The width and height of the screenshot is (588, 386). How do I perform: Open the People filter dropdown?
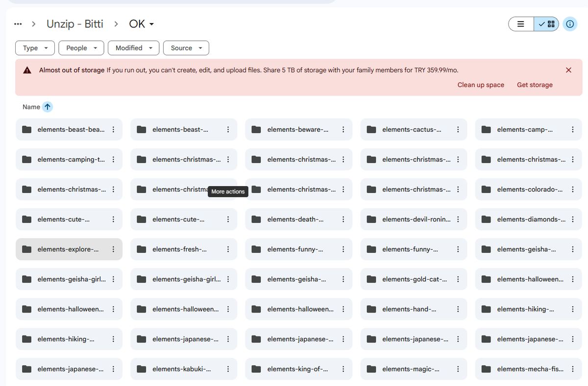(81, 48)
